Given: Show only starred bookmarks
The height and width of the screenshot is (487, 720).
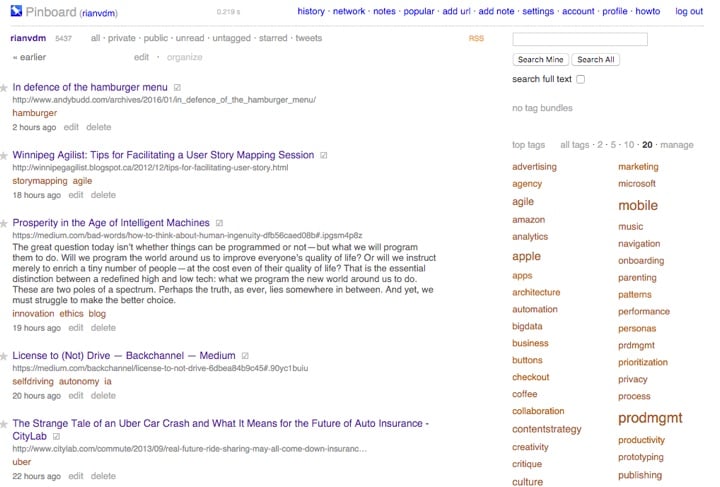Looking at the screenshot, I should click(x=273, y=38).
